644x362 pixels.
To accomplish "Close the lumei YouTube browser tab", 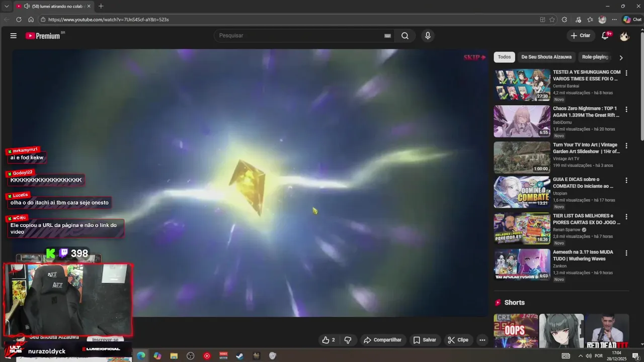I will (x=89, y=6).
